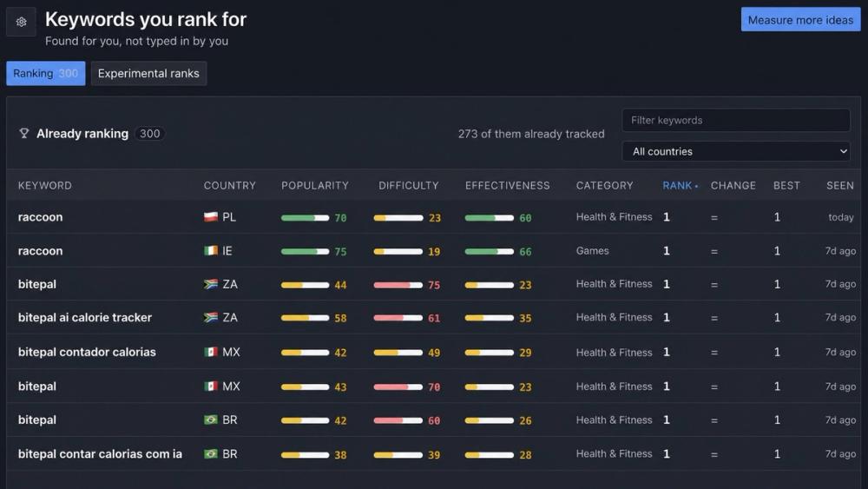Click popularity value 38
Screen dimensions: 868x489
[x=340, y=455]
